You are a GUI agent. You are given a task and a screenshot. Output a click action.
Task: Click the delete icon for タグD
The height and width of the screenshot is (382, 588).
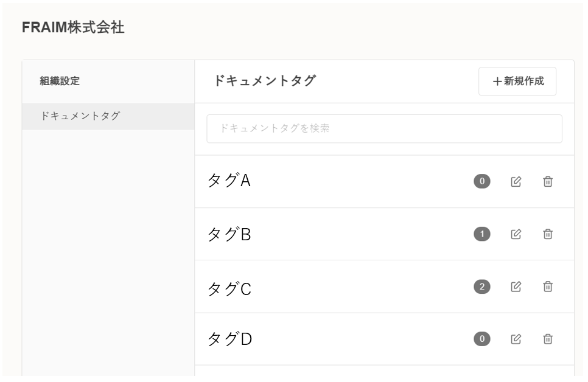tap(548, 339)
